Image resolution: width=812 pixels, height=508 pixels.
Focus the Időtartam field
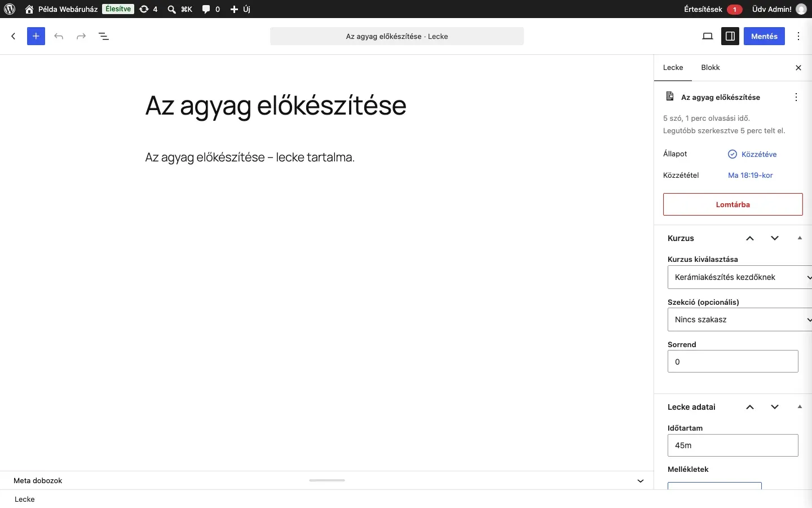point(733,445)
